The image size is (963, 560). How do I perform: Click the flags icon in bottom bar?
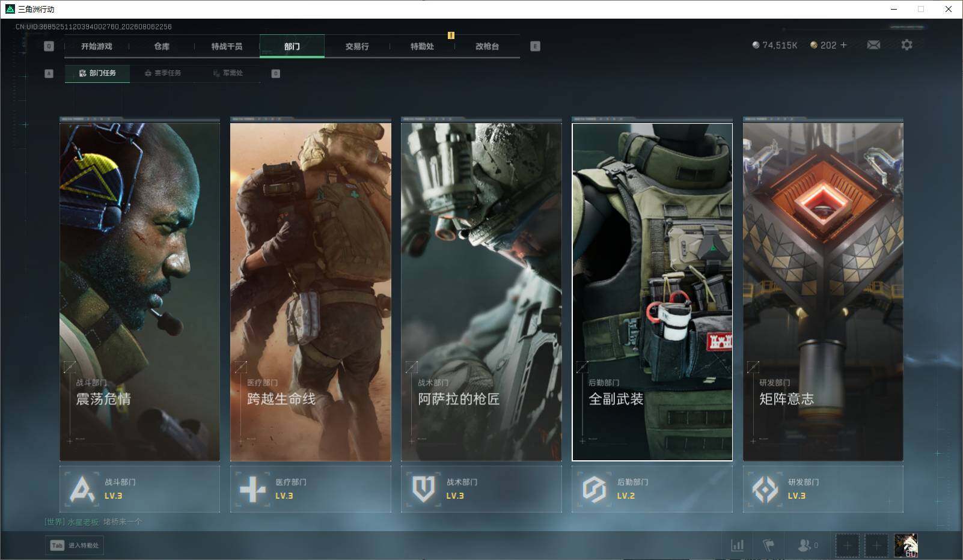click(769, 546)
